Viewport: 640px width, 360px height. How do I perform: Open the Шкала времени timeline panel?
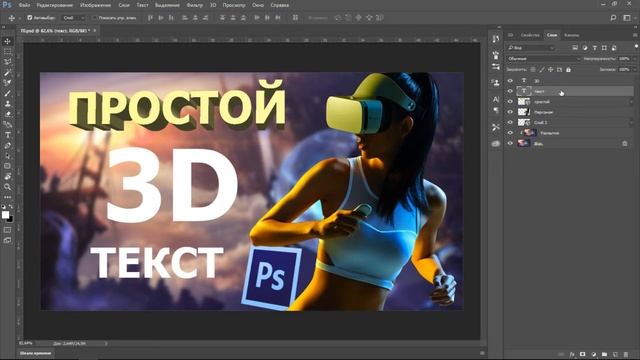coord(36,353)
